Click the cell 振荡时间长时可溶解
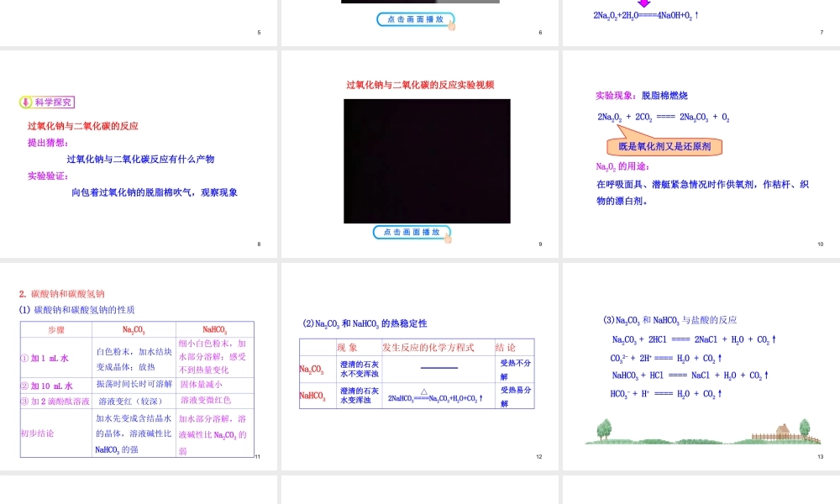Screen dimensions: 840x504 tap(134, 384)
